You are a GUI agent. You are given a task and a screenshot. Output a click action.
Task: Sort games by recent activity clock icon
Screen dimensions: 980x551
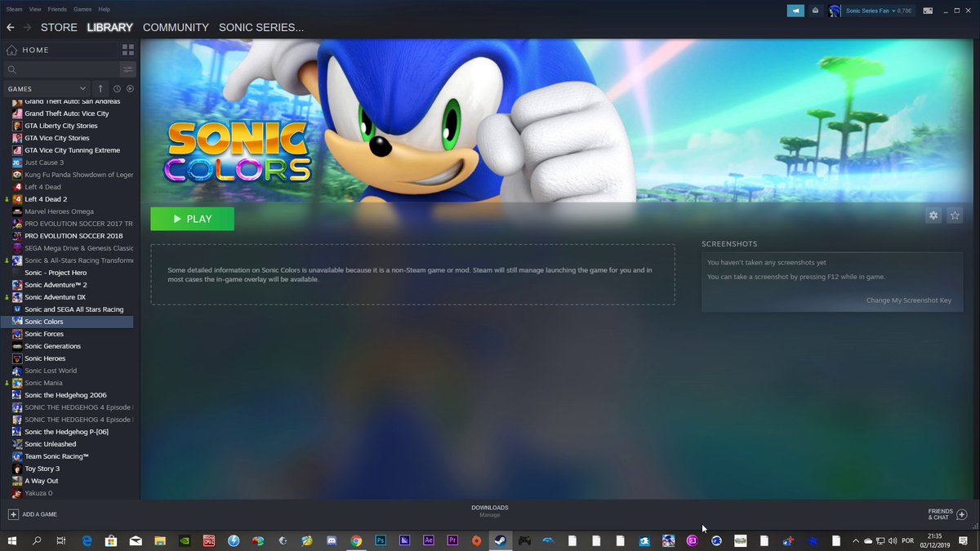[117, 88]
